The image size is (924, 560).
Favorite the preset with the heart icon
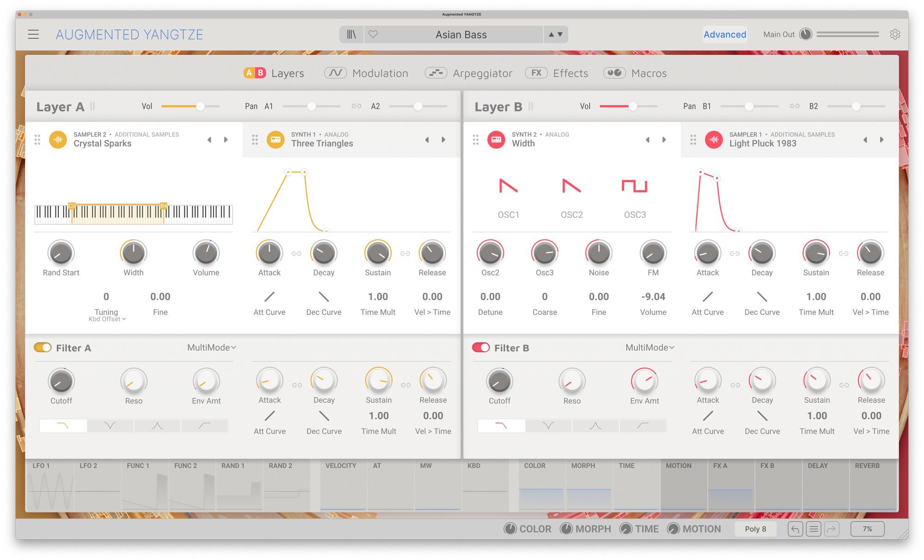pos(373,35)
